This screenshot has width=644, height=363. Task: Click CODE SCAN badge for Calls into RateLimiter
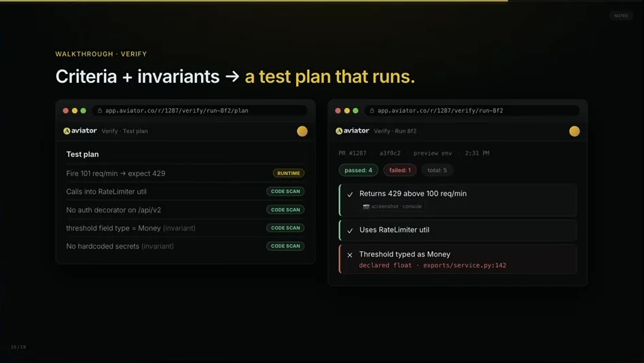click(285, 191)
